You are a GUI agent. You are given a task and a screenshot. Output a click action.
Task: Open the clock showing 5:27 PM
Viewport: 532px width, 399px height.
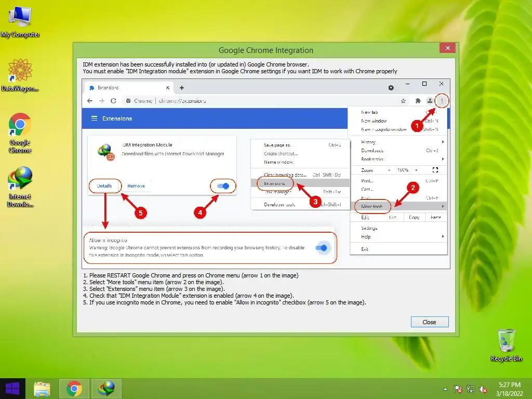pyautogui.click(x=509, y=389)
